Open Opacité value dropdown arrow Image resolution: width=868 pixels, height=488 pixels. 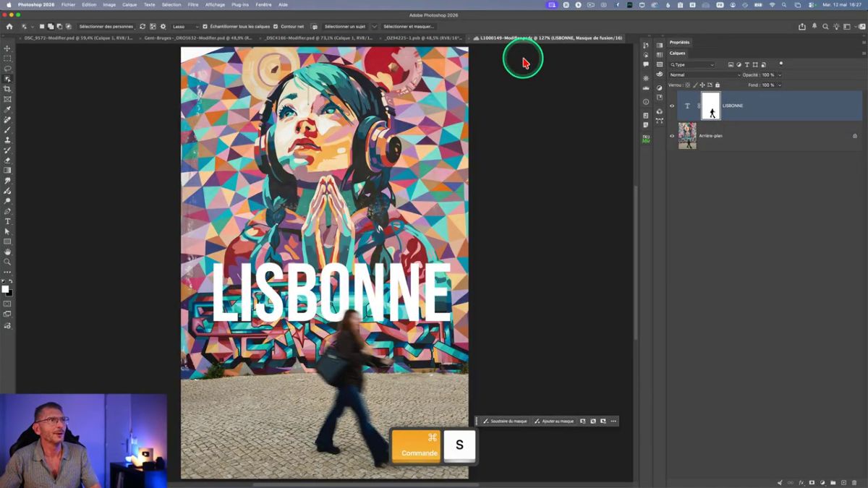click(x=780, y=75)
